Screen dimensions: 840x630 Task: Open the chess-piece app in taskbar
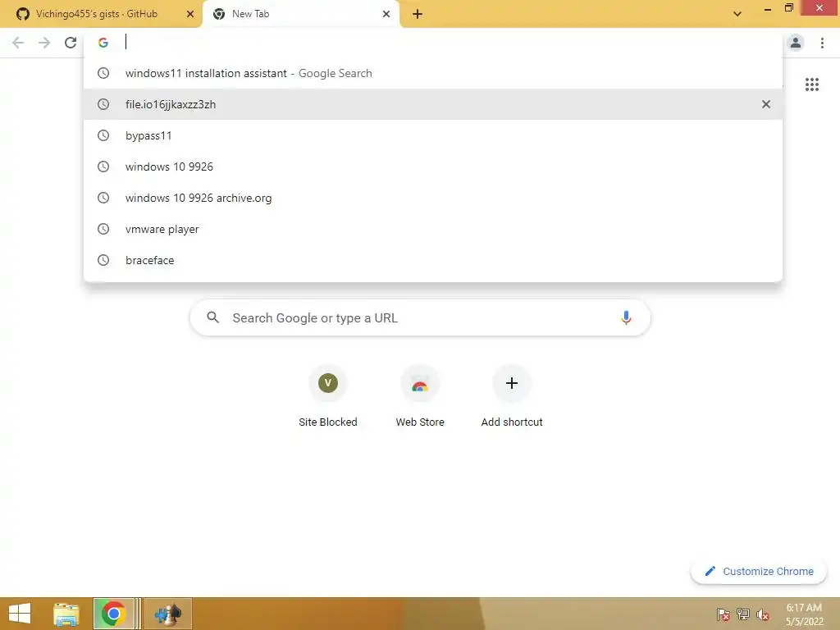(168, 614)
